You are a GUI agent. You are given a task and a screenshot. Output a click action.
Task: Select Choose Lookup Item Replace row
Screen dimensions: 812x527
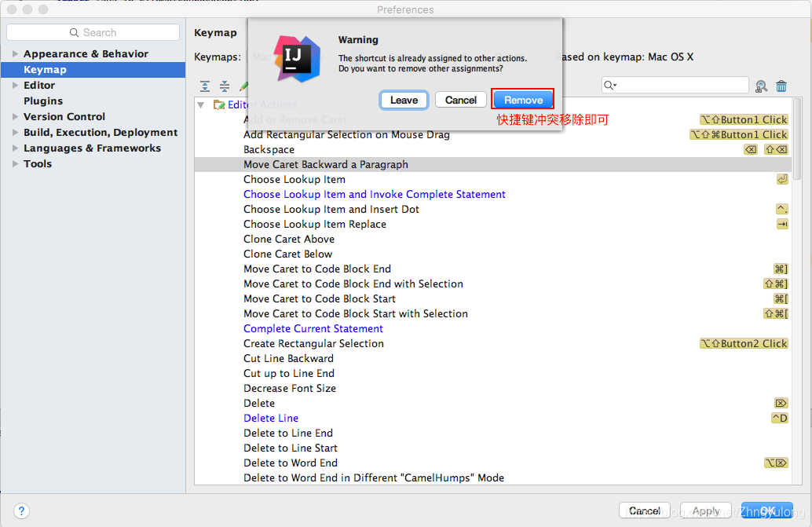[315, 225]
